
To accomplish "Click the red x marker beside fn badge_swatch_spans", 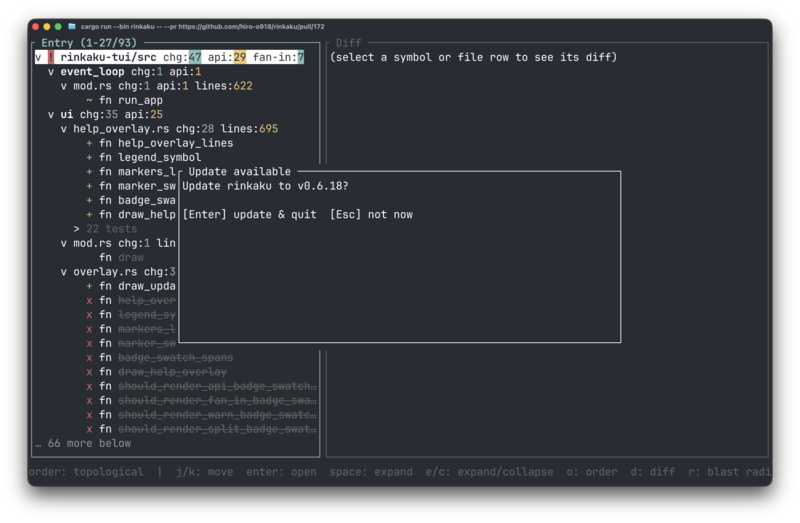I will (x=89, y=357).
